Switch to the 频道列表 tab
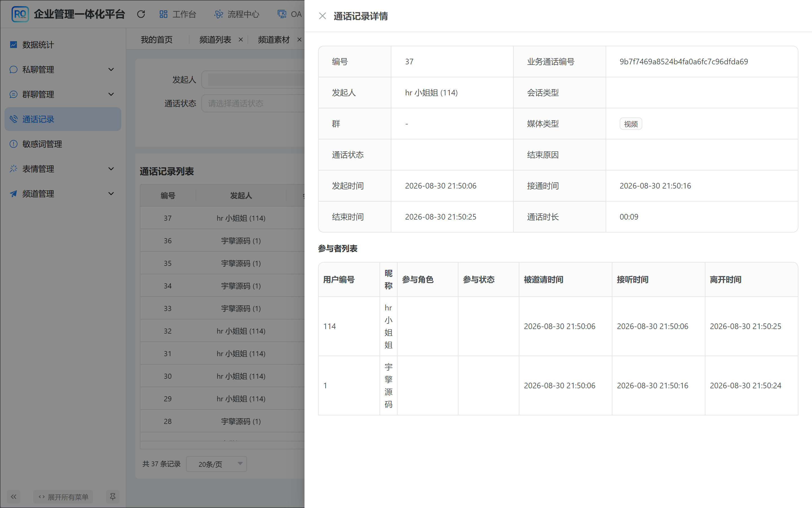 215,40
